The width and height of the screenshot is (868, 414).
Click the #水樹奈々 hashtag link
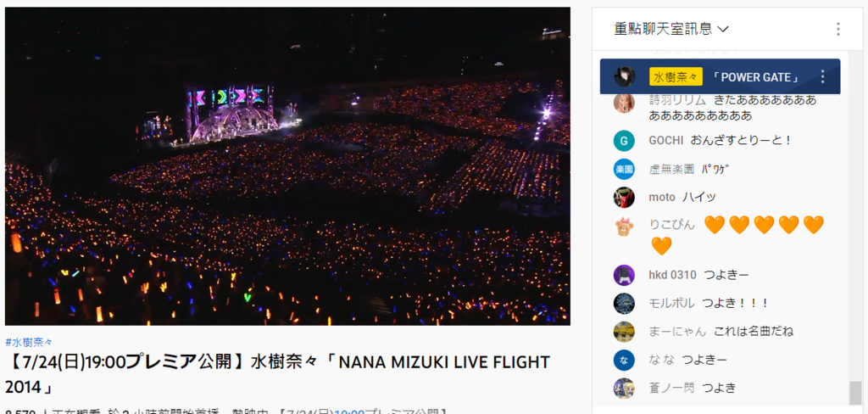(29, 342)
